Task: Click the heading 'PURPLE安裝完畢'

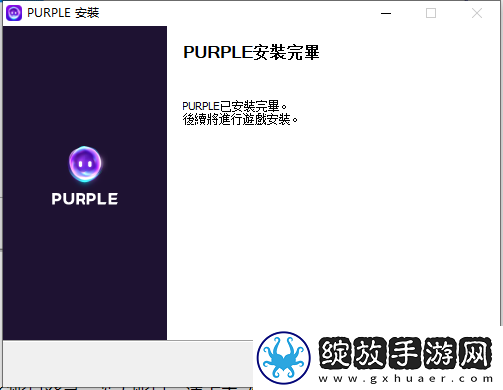Action: tap(251, 53)
